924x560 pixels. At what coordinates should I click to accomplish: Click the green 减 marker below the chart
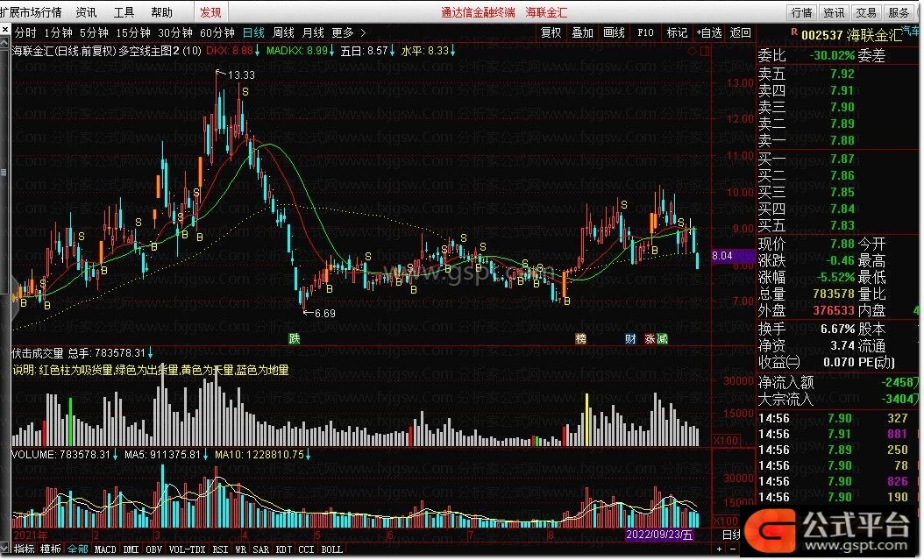[x=663, y=338]
